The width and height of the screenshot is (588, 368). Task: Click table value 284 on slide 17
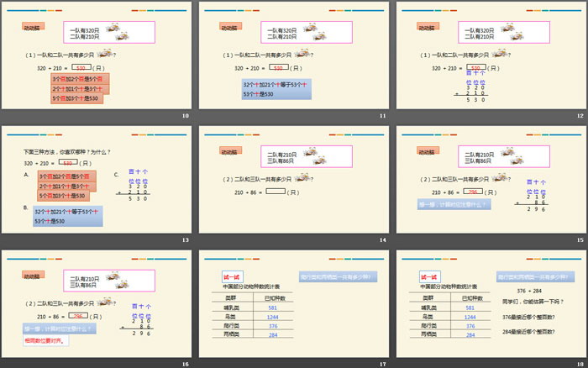coord(273,335)
